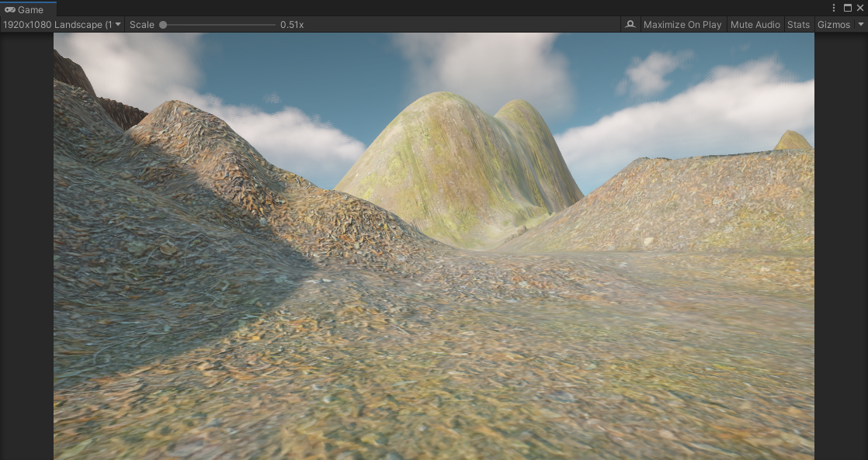
Task: Click the maximize window icon near the close button
Action: (x=848, y=8)
